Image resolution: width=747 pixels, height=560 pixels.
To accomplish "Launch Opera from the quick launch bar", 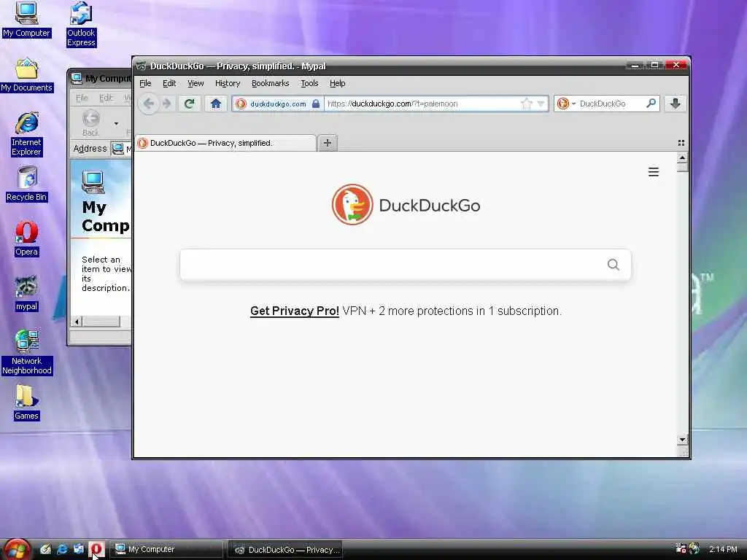I will pyautogui.click(x=96, y=549).
